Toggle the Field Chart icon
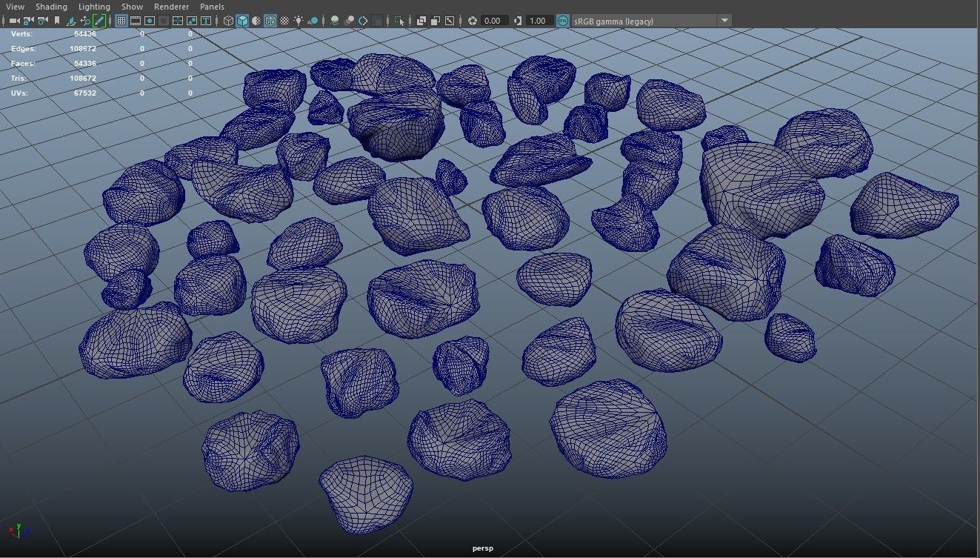 coord(178,21)
